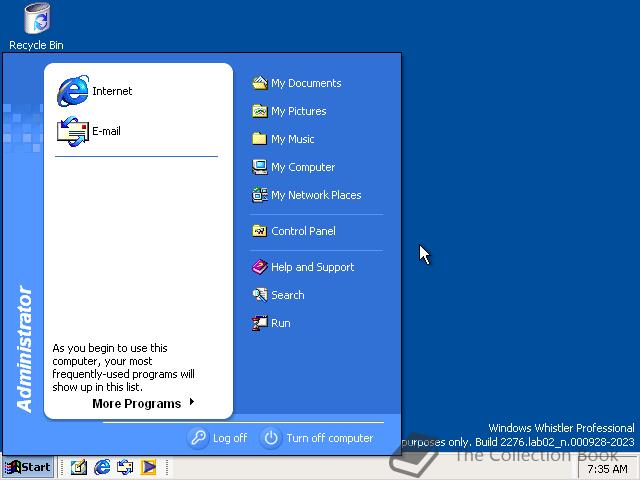The width and height of the screenshot is (640, 480).
Task: Click the Control Panel folder icon
Action: coord(260,231)
